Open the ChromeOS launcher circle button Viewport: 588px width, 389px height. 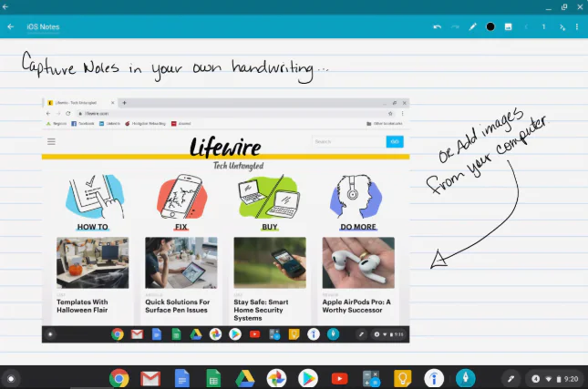pos(11,379)
